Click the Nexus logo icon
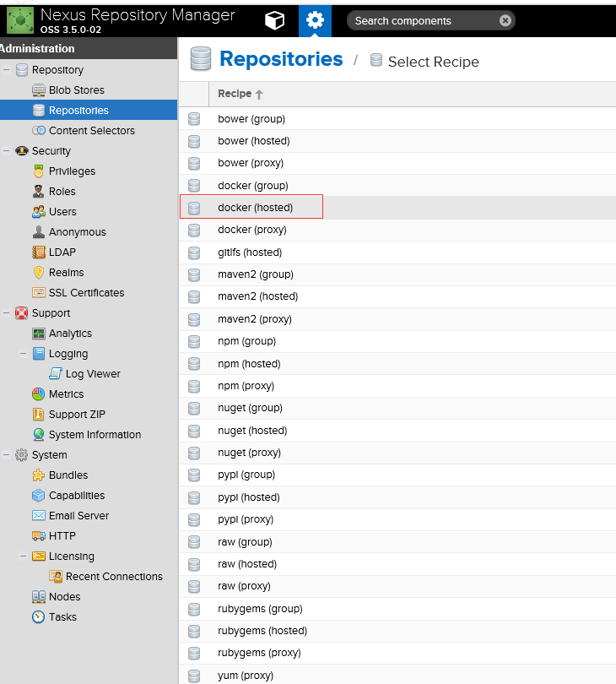This screenshot has width=616, height=684. (20, 20)
